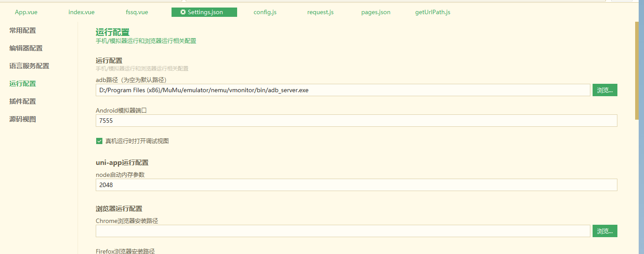Open the index.vue tab
Screen dimensions: 644x254
[x=82, y=12]
